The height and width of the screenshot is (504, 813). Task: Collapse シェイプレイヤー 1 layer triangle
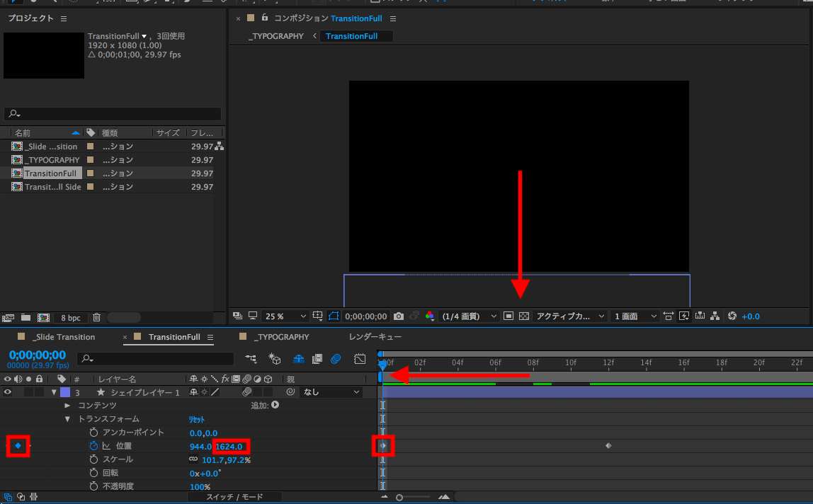click(x=54, y=393)
